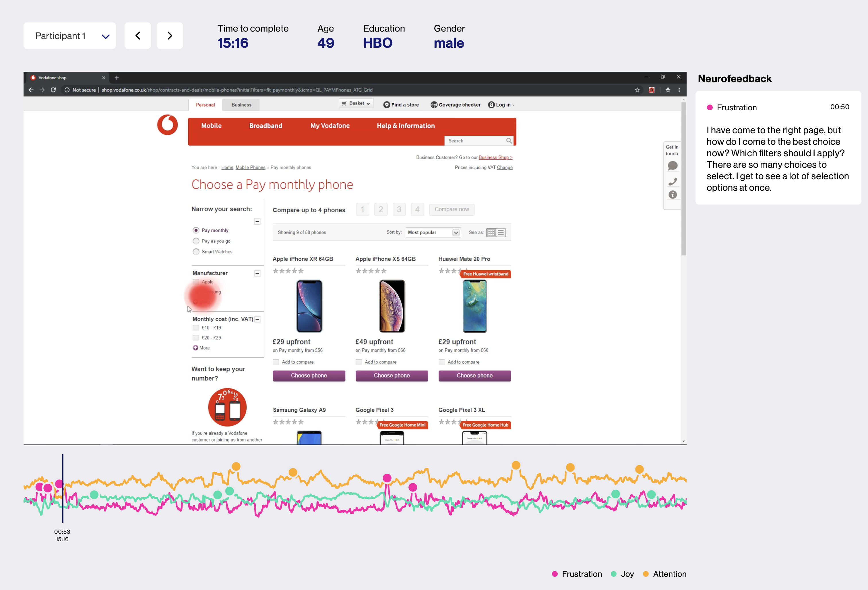Click the More plus icon under Monthly cost

coord(195,348)
